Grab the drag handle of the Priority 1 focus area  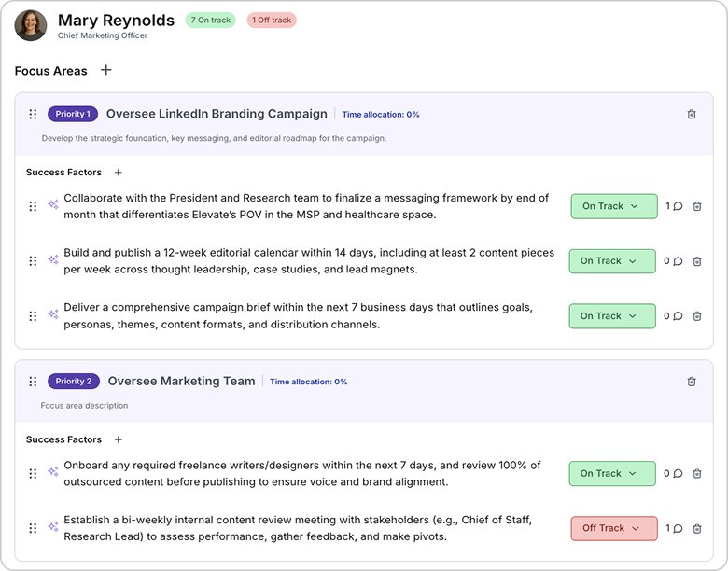(33, 115)
